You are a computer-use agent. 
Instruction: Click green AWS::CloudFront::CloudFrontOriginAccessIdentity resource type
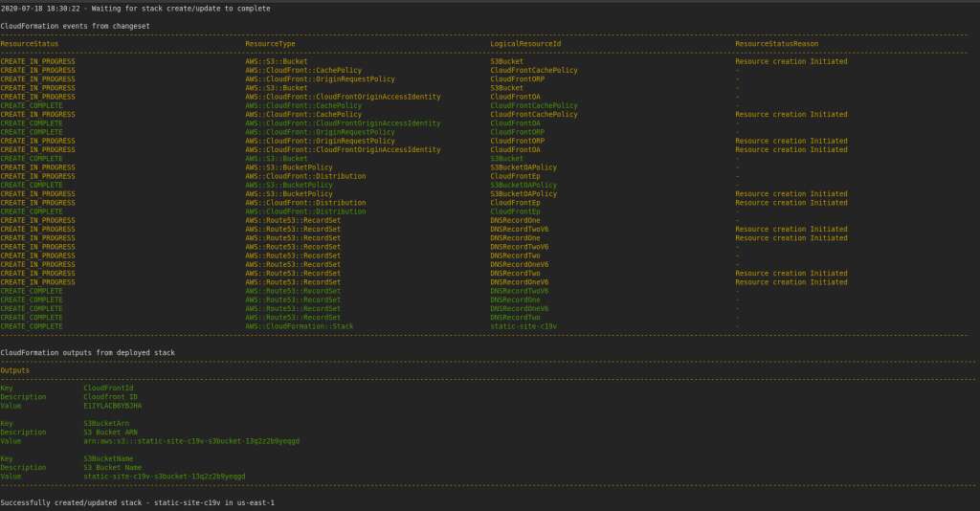point(343,123)
